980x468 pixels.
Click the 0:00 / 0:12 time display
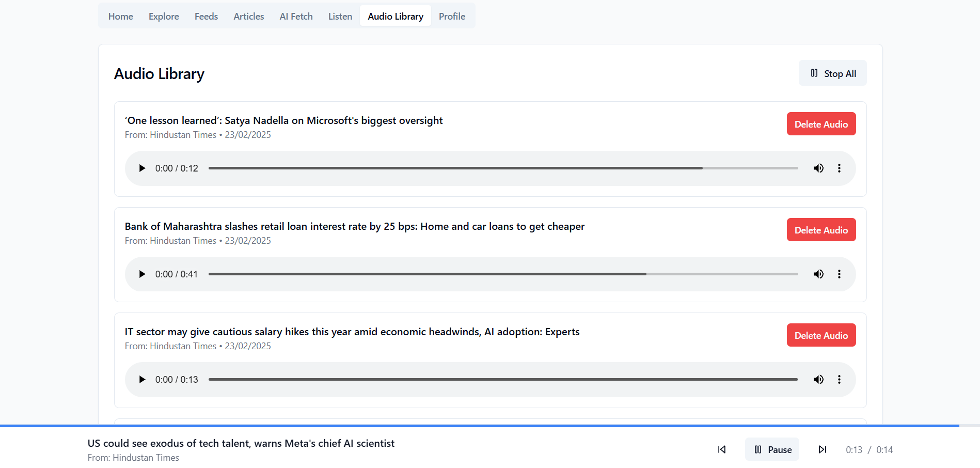pos(177,168)
